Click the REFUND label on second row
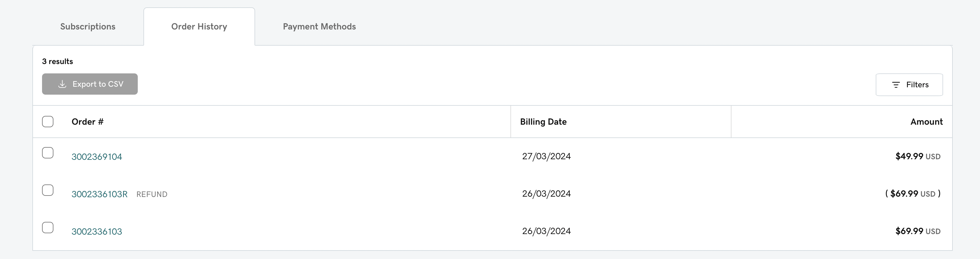This screenshot has height=259, width=980. [152, 194]
